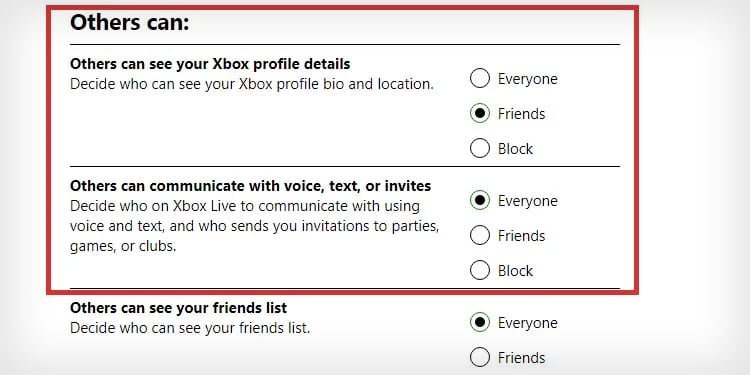Click the 'Others can:' section heading

click(x=130, y=22)
